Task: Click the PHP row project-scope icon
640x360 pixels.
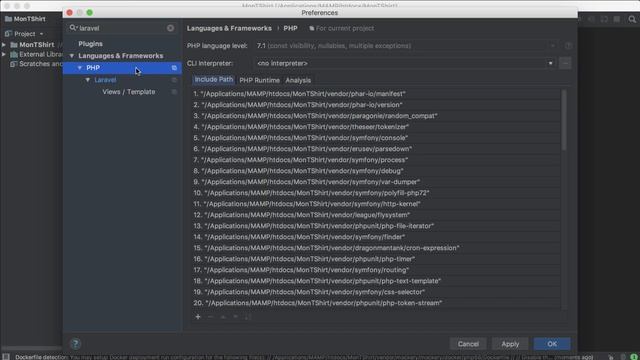Action: point(174,68)
